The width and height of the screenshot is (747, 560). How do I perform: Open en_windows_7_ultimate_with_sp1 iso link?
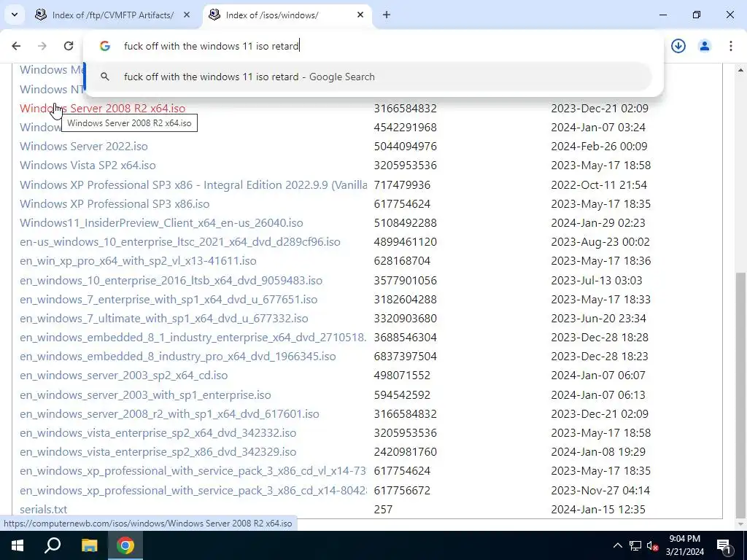coord(164,318)
